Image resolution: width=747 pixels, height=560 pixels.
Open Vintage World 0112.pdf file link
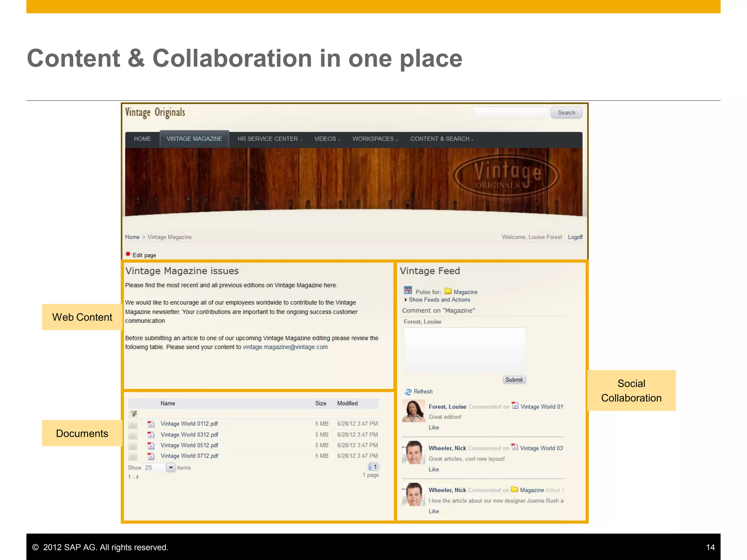pyautogui.click(x=189, y=424)
